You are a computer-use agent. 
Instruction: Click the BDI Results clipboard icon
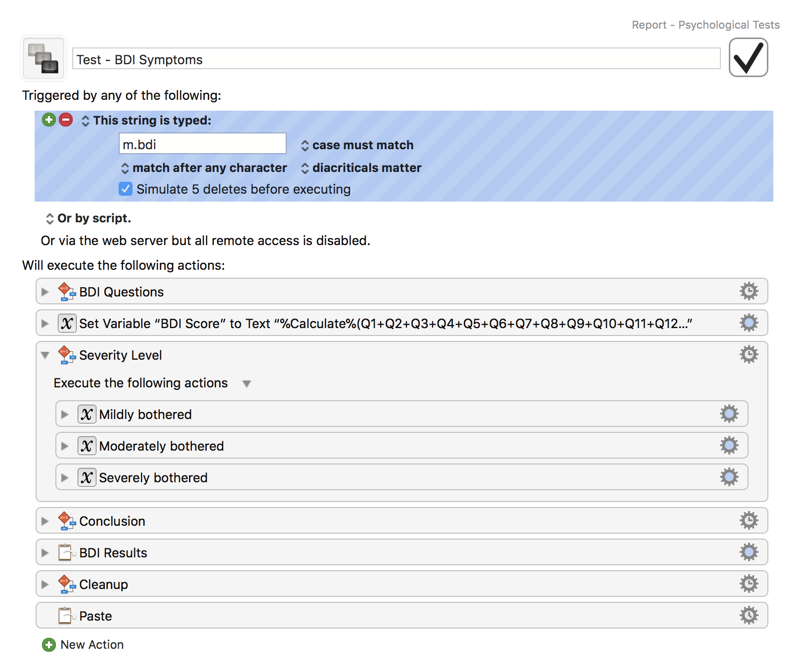click(67, 552)
